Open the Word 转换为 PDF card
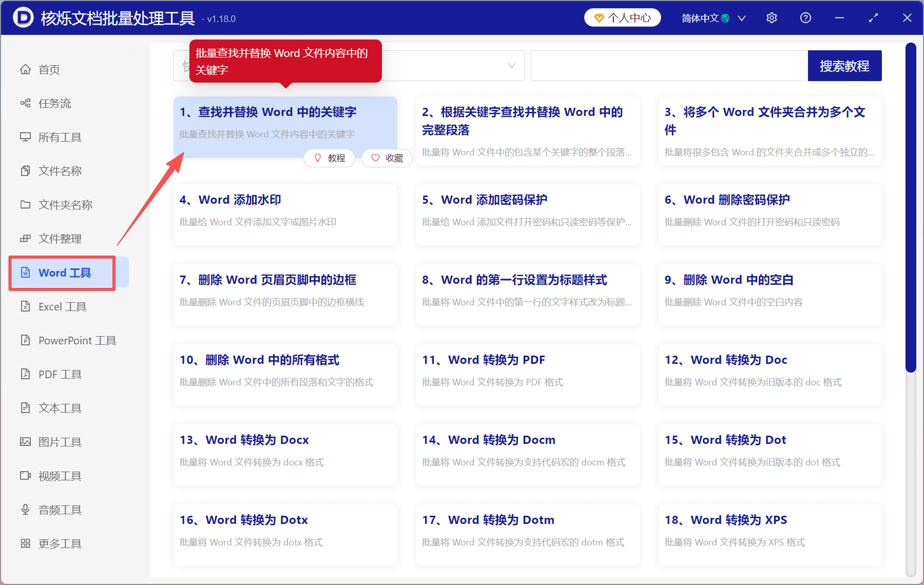This screenshot has width=924, height=585. coord(527,375)
